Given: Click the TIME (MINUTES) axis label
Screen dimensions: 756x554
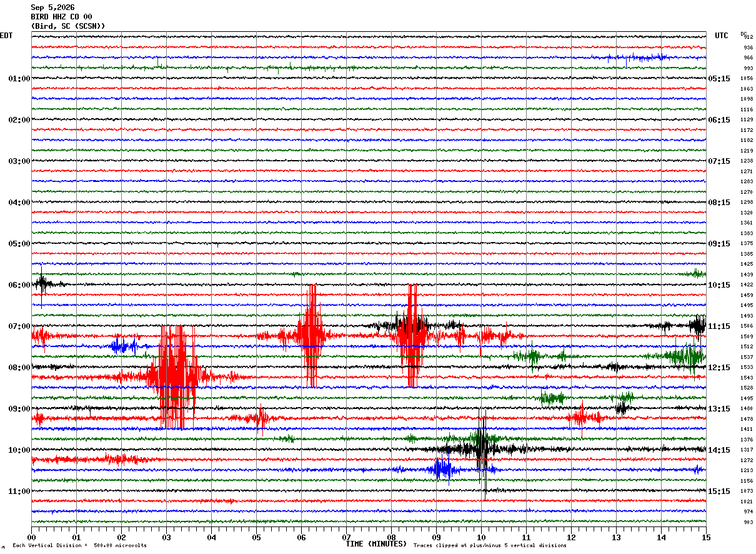Looking at the screenshot, I should (376, 544).
